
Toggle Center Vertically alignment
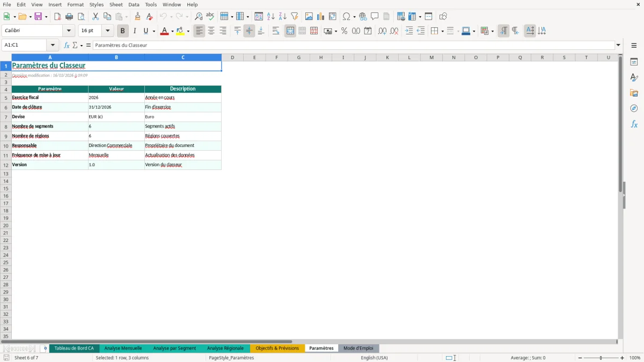249,31
